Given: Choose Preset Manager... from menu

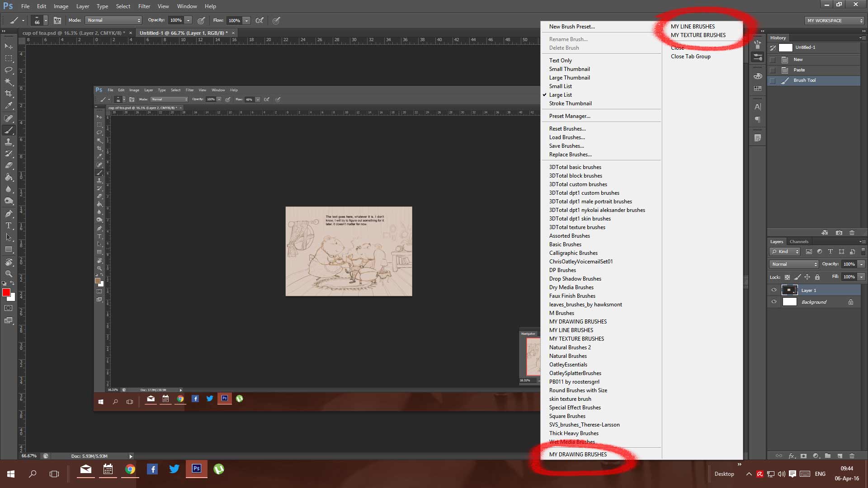Looking at the screenshot, I should (570, 116).
